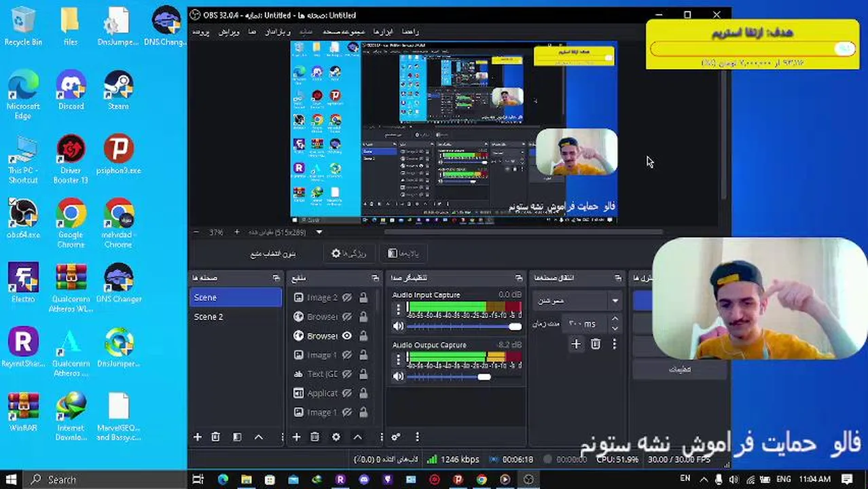Select the Electro desktop icon
Image resolution: width=868 pixels, height=489 pixels.
click(x=23, y=283)
